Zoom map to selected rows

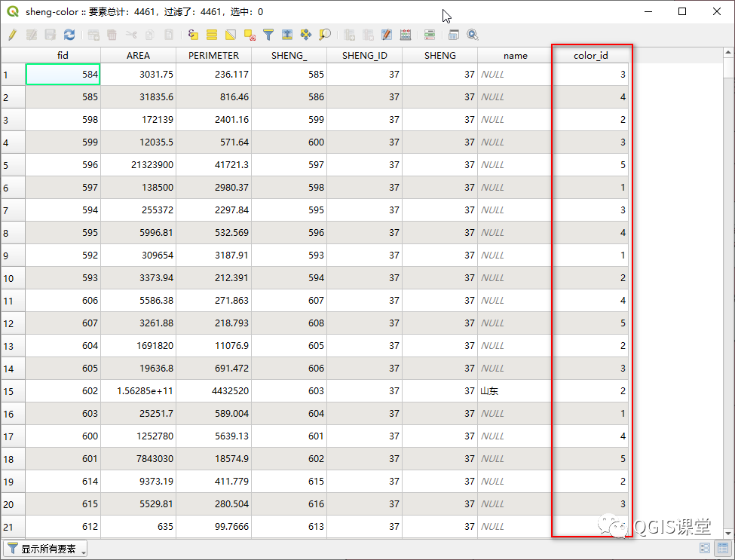(x=325, y=35)
